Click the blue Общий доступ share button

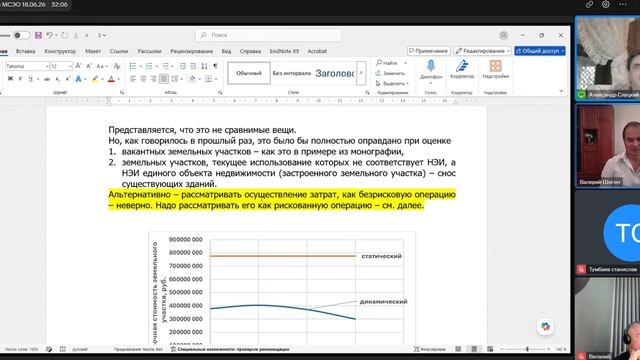click(540, 51)
